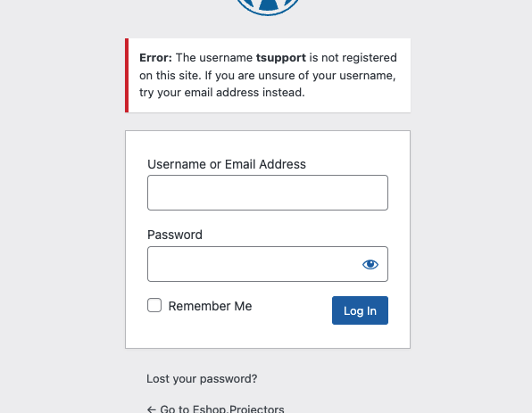The width and height of the screenshot is (532, 413).
Task: Focus the Username or Email Address field
Action: point(268,193)
